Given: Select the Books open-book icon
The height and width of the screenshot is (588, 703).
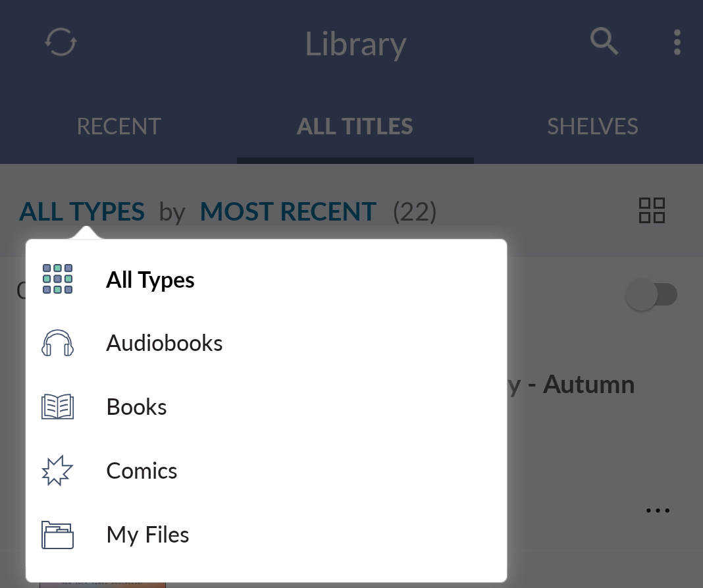Looking at the screenshot, I should coord(57,406).
